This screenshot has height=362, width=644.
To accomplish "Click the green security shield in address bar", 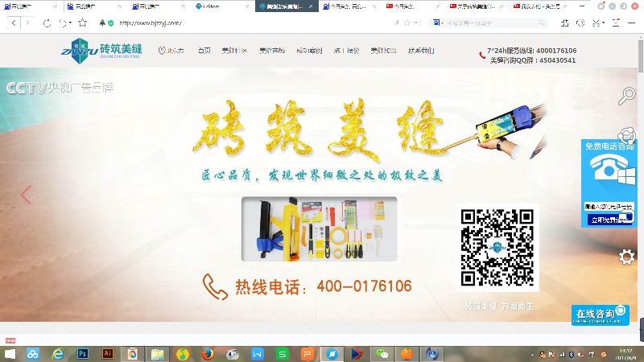I will (110, 23).
